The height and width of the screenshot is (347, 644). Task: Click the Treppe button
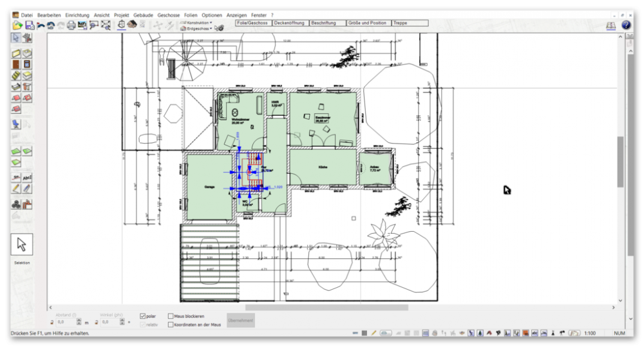tap(410, 23)
